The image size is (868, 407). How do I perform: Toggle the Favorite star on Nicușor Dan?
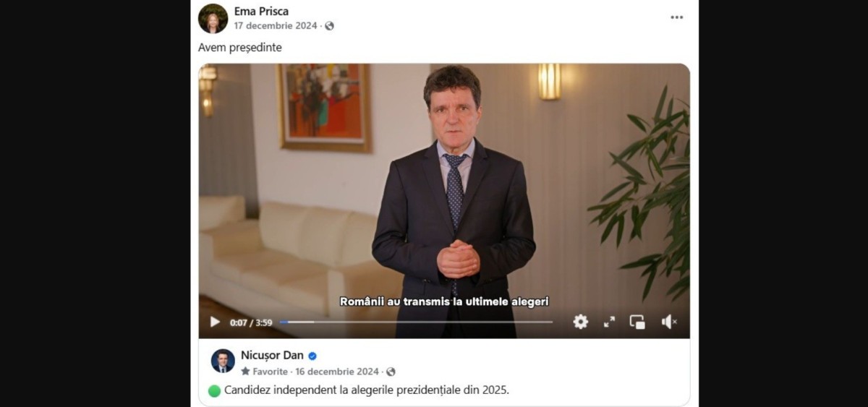(245, 372)
